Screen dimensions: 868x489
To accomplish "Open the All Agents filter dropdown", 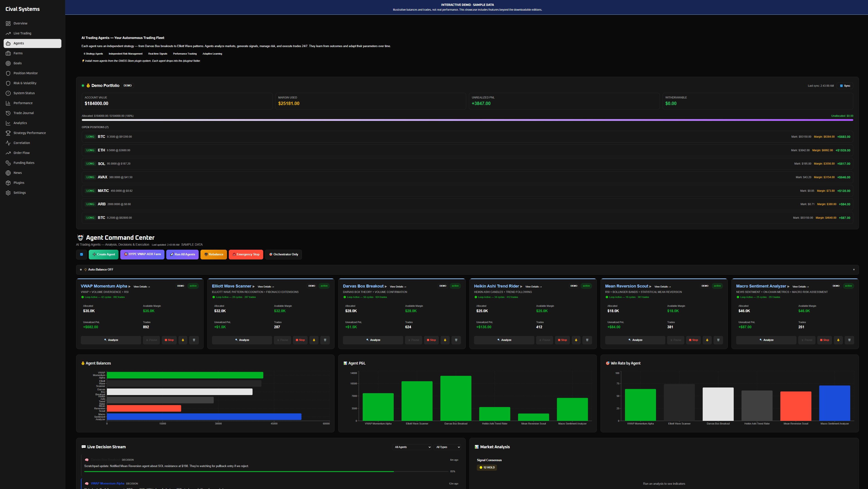I will pyautogui.click(x=412, y=447).
